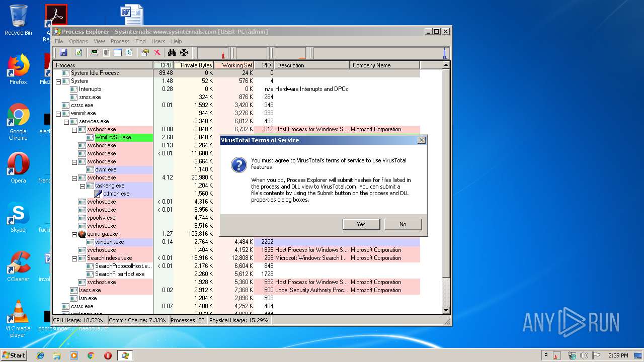Click No to decline VirusTotal terms
Image resolution: width=644 pixels, height=362 pixels.
click(x=403, y=224)
